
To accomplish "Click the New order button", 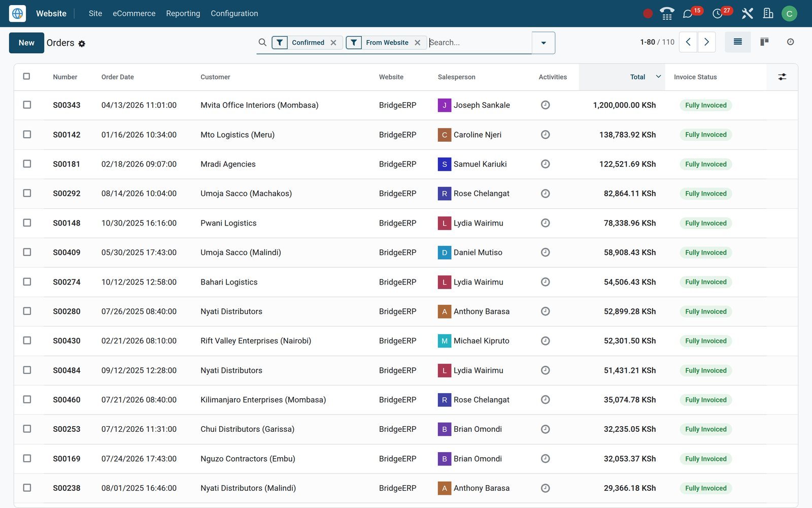I will point(26,43).
